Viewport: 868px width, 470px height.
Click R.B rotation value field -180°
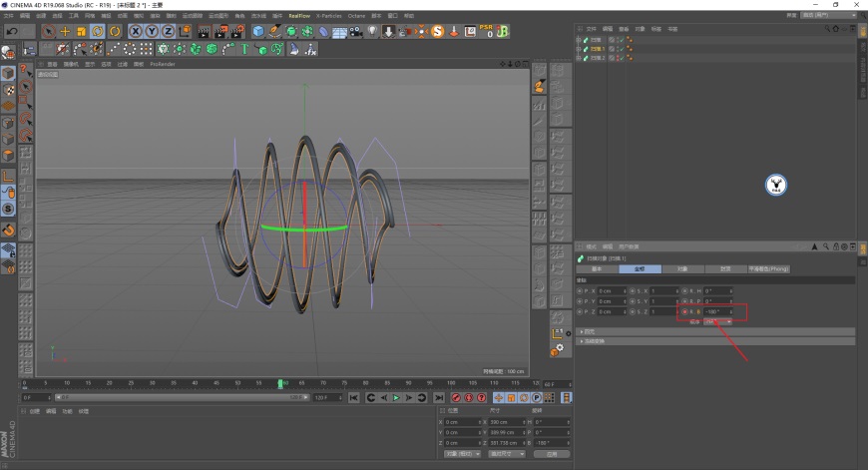coord(718,312)
